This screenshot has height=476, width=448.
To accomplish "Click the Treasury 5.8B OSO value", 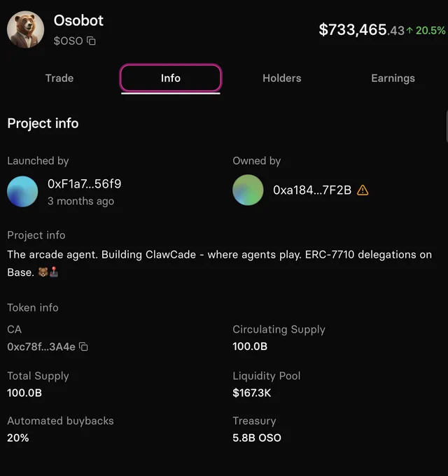I will [257, 437].
